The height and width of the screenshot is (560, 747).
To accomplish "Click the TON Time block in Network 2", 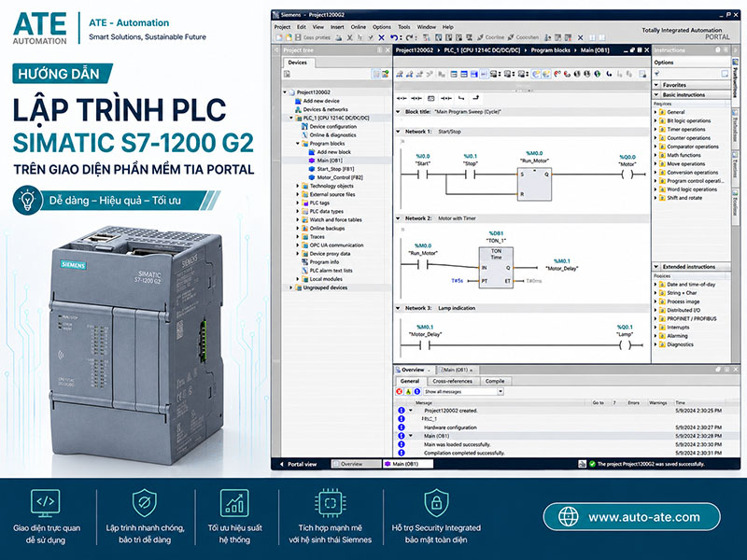I will pos(496,267).
